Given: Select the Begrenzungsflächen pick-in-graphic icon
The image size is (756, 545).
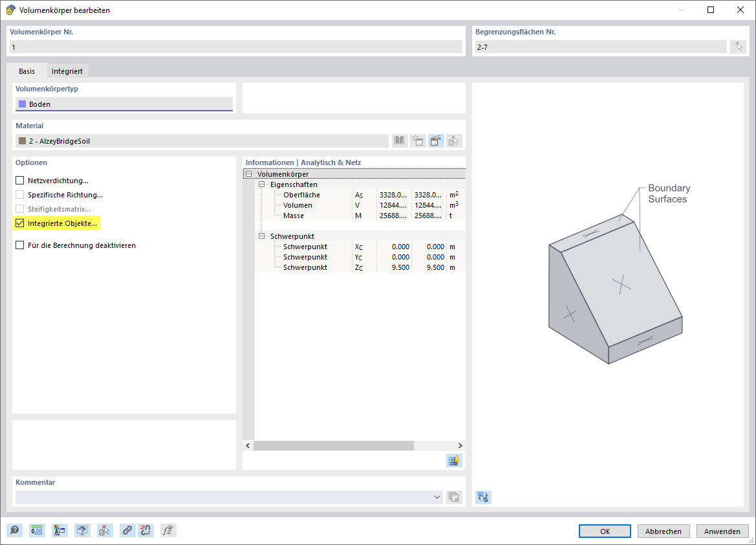Looking at the screenshot, I should point(738,46).
